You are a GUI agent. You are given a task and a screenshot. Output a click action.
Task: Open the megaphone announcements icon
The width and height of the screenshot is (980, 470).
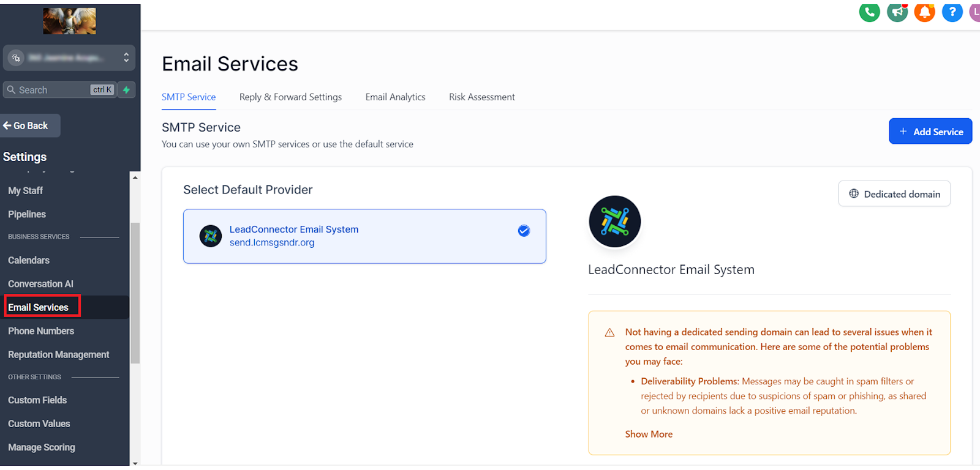(897, 12)
